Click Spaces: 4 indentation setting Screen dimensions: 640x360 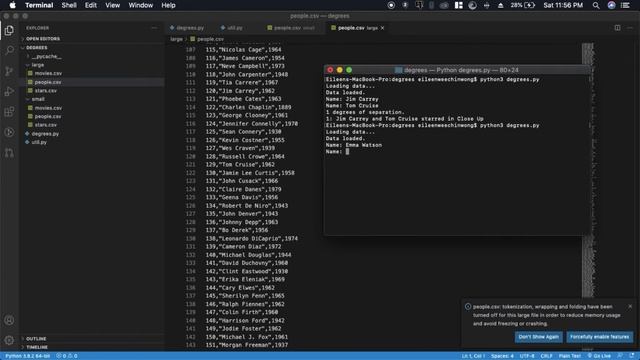502,356
